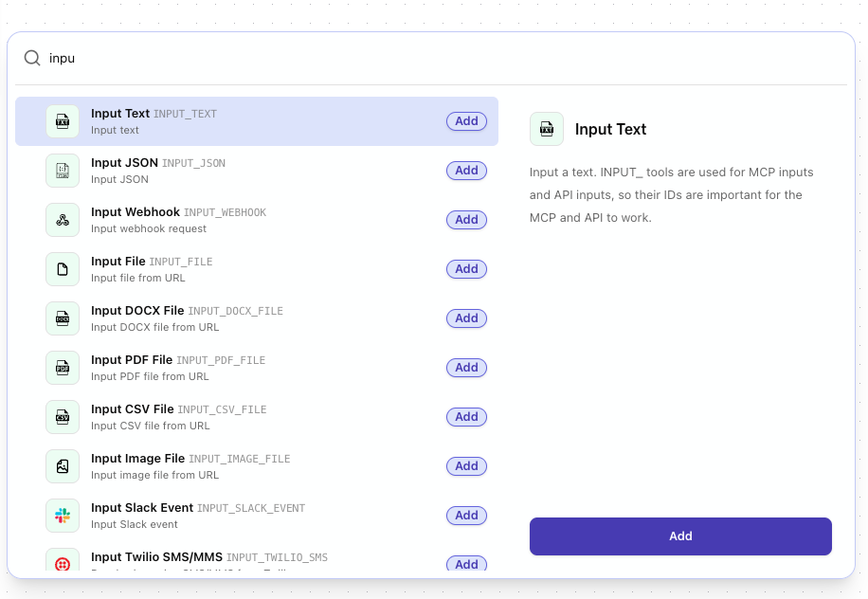Image resolution: width=868 pixels, height=599 pixels.
Task: Add the Input Image File tool
Action: (x=466, y=466)
